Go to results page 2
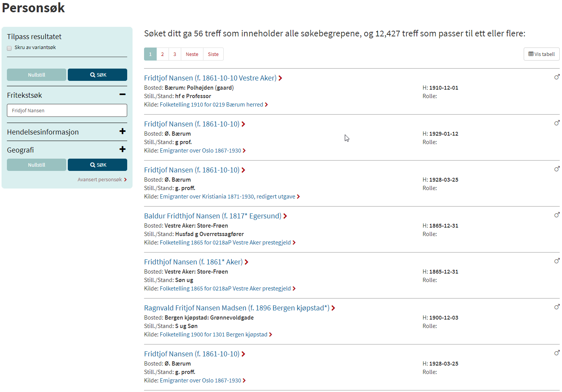The width and height of the screenshot is (562, 392). pyautogui.click(x=162, y=54)
